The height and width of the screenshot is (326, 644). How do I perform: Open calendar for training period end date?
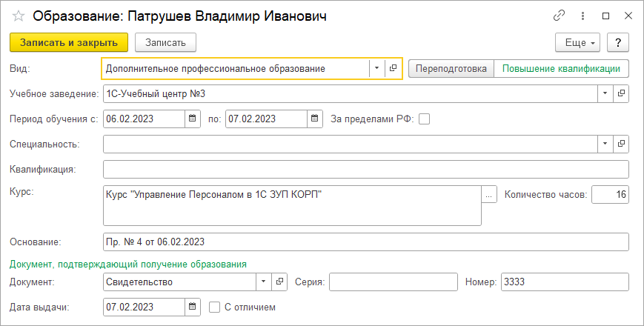point(315,119)
